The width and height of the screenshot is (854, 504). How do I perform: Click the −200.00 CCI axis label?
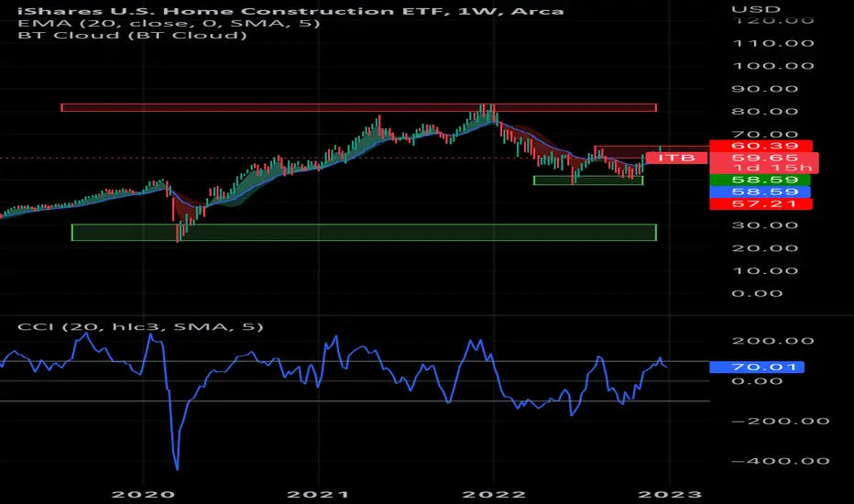click(x=781, y=422)
